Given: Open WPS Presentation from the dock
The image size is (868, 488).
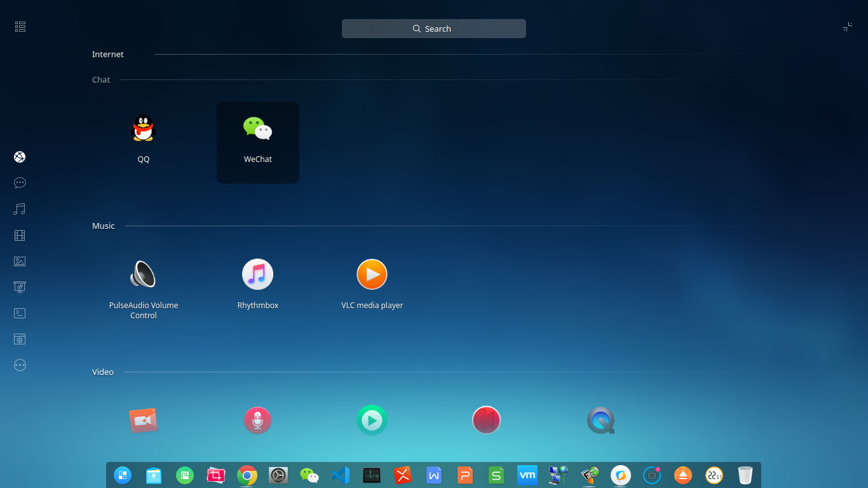Looking at the screenshot, I should coord(465,475).
